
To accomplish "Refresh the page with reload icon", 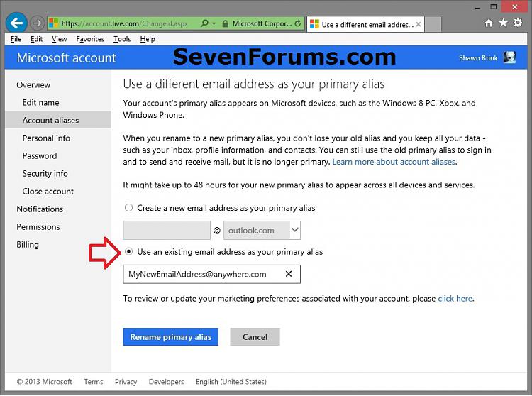I will 298,23.
